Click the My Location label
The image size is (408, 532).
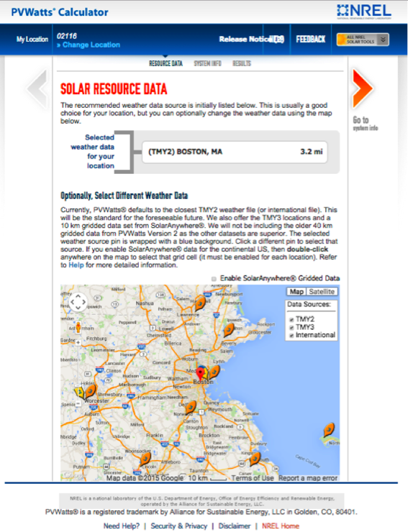[x=32, y=40]
